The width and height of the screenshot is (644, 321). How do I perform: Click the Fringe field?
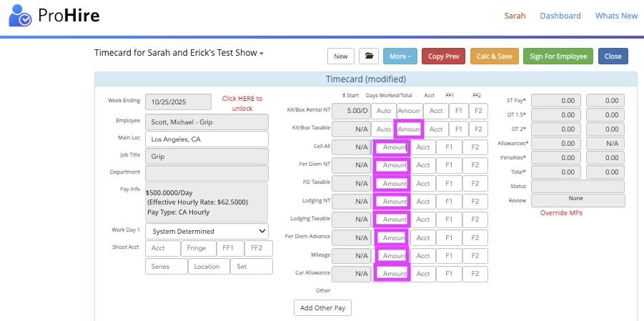pos(199,248)
